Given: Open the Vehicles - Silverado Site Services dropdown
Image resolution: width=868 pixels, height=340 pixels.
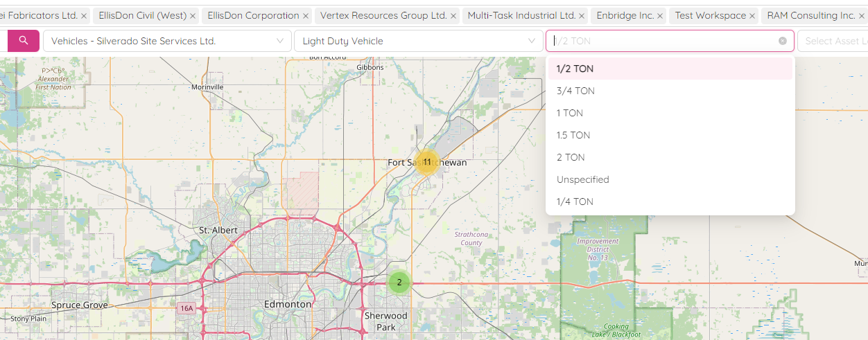Looking at the screenshot, I should coord(167,41).
